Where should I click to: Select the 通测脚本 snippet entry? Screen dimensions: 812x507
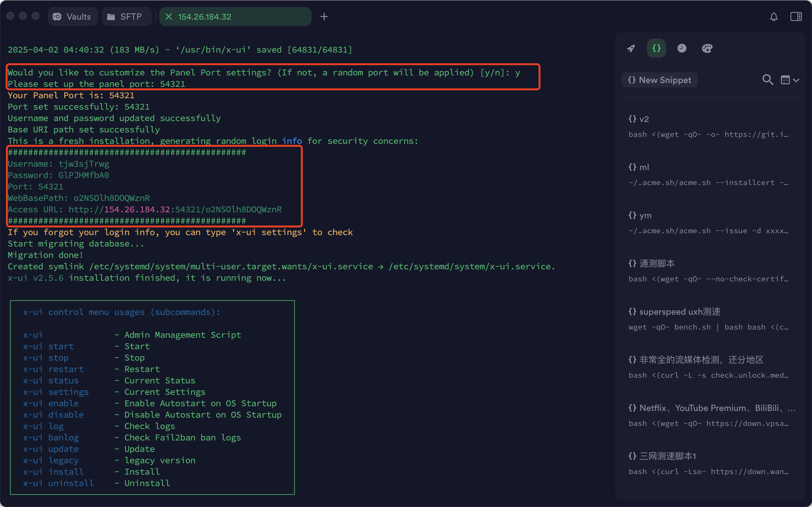708,271
